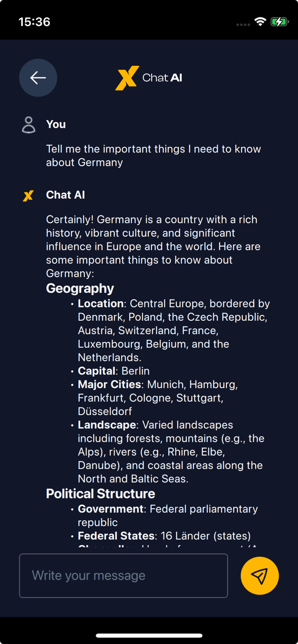Tap the Chat AI sender name label

coord(65,195)
